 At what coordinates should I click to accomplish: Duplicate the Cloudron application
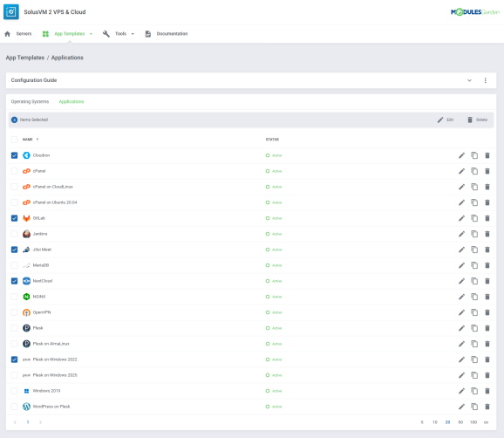(474, 155)
